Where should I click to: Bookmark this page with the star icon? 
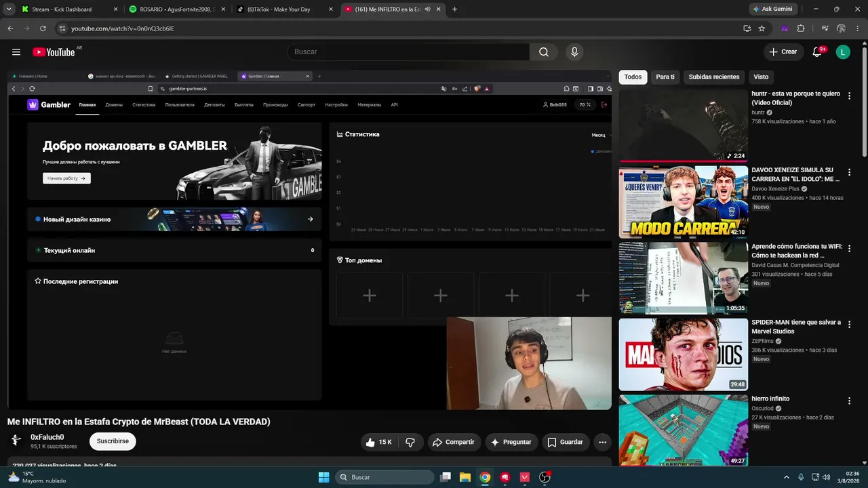[x=762, y=28]
